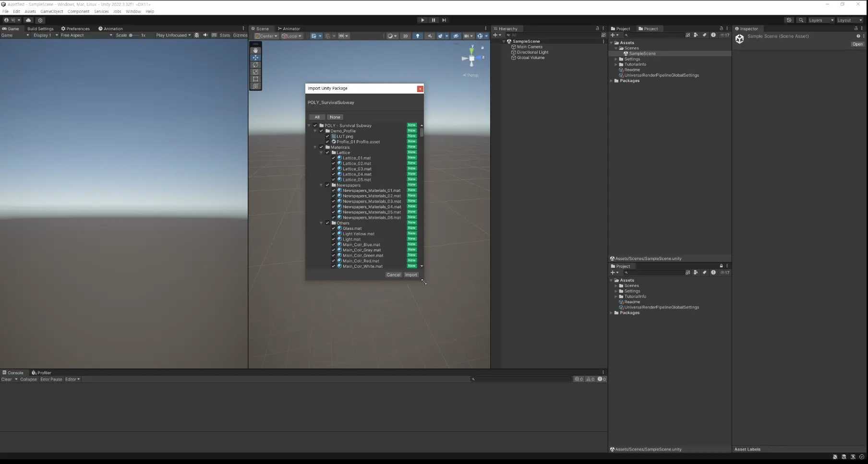Click the All button in import dialog

click(x=317, y=117)
